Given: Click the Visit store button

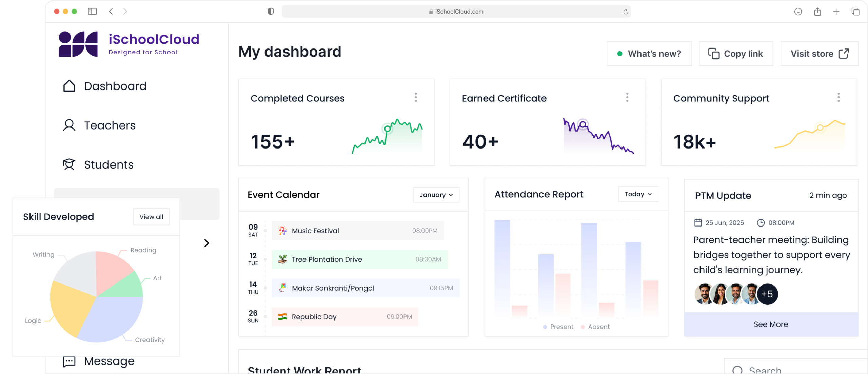Looking at the screenshot, I should tap(819, 54).
